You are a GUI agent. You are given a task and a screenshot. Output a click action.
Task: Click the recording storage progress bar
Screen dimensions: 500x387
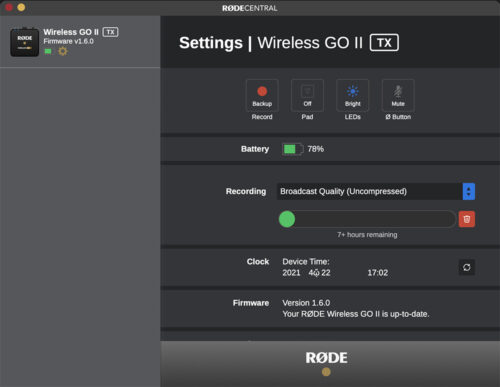[x=367, y=219]
